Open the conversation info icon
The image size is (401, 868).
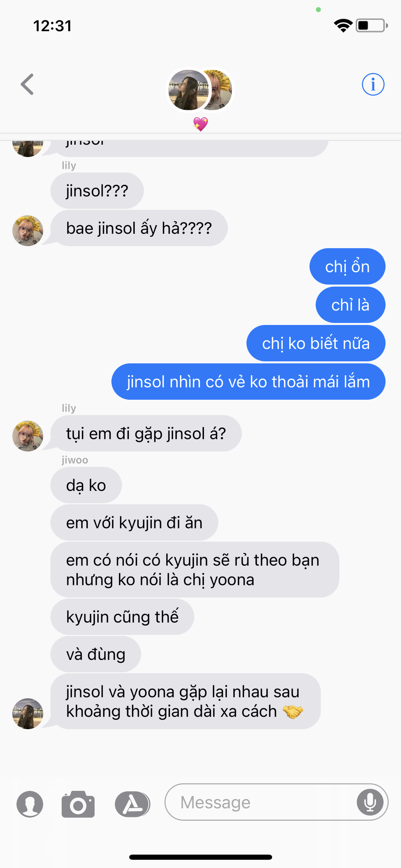click(373, 84)
